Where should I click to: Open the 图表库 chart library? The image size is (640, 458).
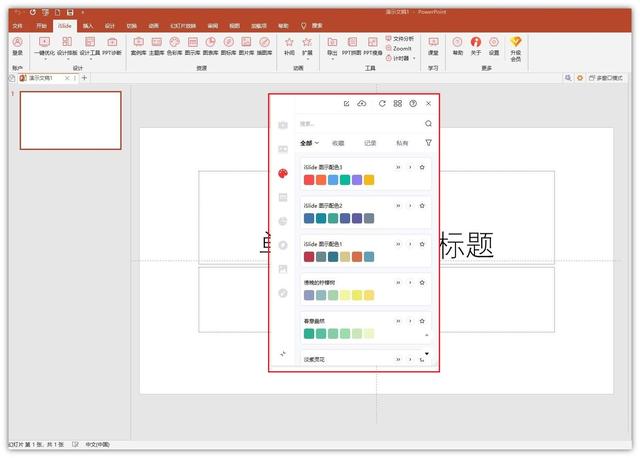coord(210,46)
